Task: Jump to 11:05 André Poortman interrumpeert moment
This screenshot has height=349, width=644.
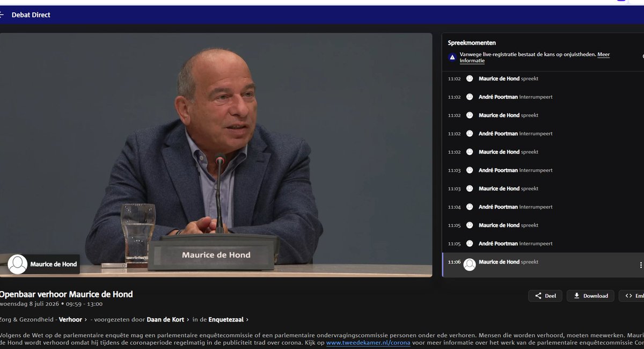Action: point(543,243)
